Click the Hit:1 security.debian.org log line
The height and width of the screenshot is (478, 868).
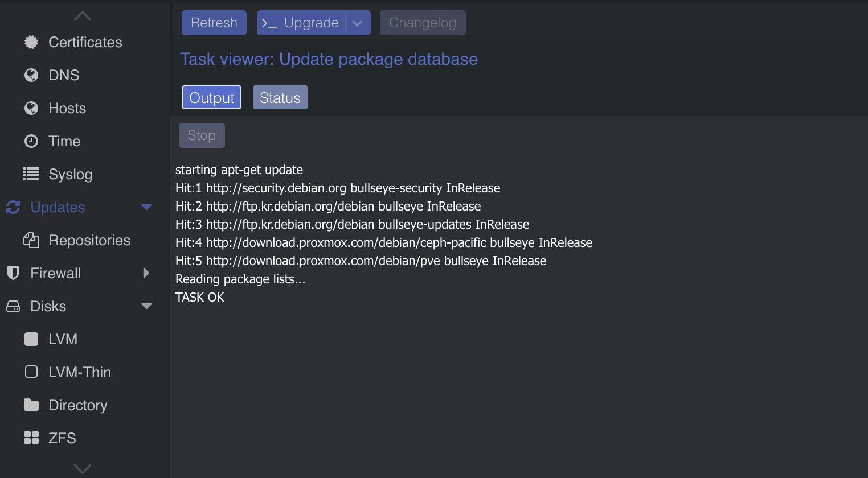(338, 188)
